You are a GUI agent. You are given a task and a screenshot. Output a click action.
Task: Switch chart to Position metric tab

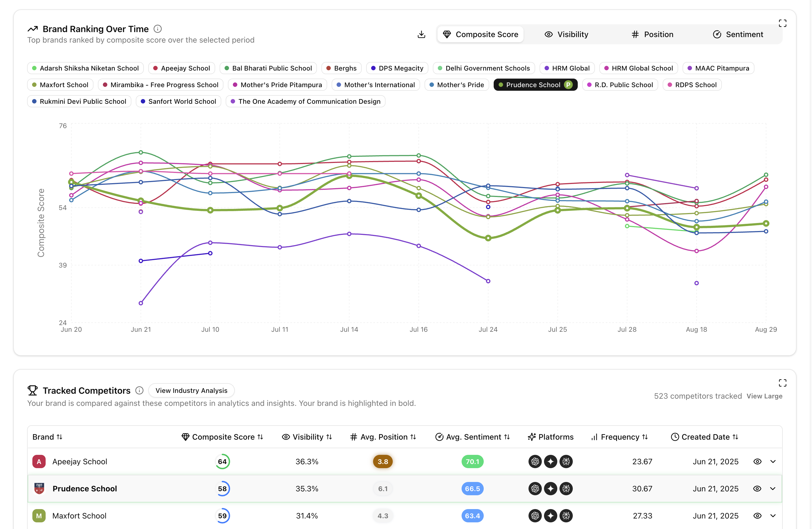[x=652, y=35]
